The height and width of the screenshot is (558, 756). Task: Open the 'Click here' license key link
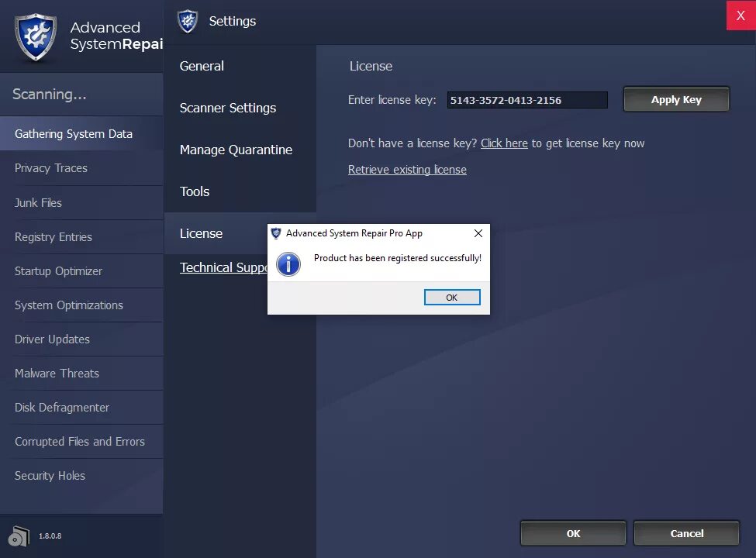504,143
